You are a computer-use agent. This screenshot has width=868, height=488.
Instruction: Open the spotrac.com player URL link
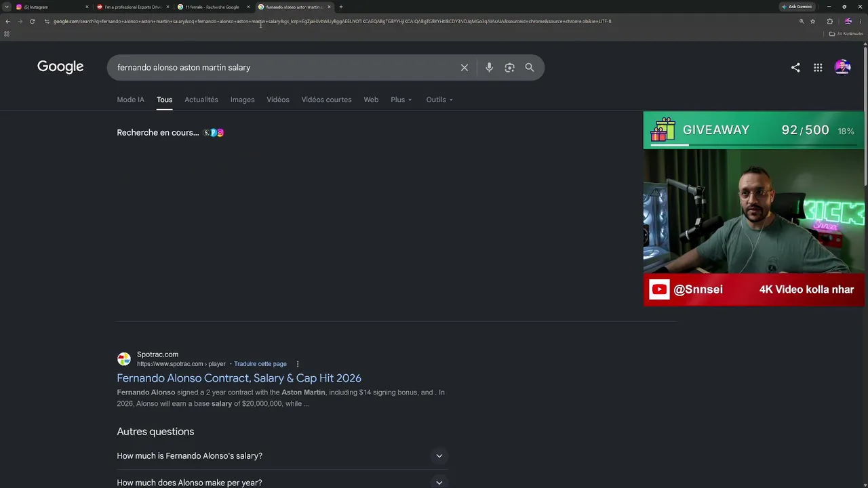click(181, 364)
